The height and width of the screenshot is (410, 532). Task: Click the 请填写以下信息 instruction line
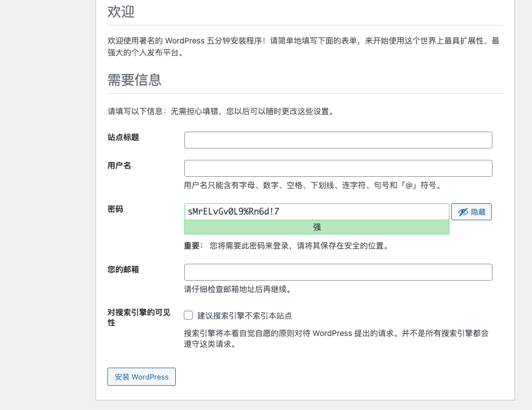click(x=222, y=111)
